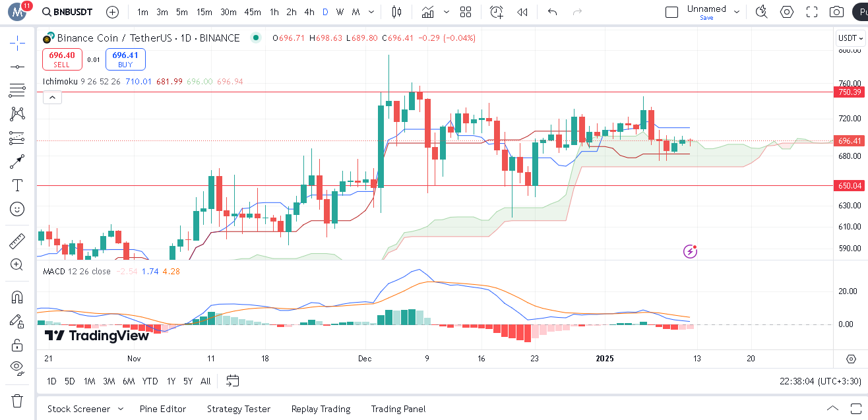This screenshot has height=420, width=868.
Task: Open the layout setup square icon
Action: (x=671, y=12)
